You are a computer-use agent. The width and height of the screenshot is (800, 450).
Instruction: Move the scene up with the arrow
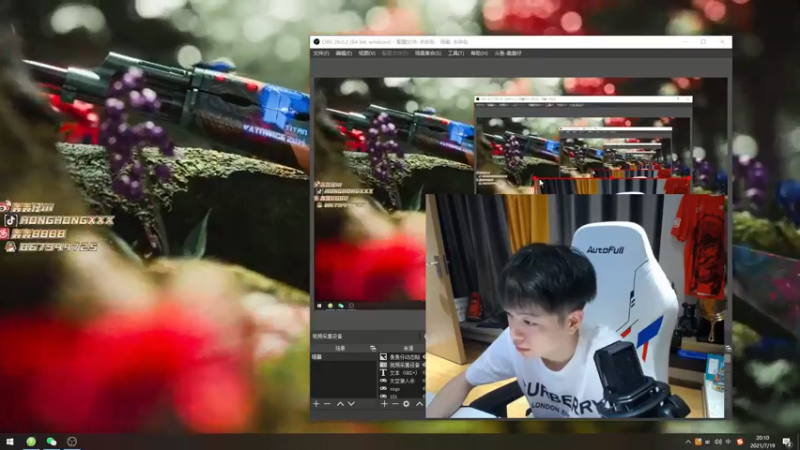click(340, 404)
